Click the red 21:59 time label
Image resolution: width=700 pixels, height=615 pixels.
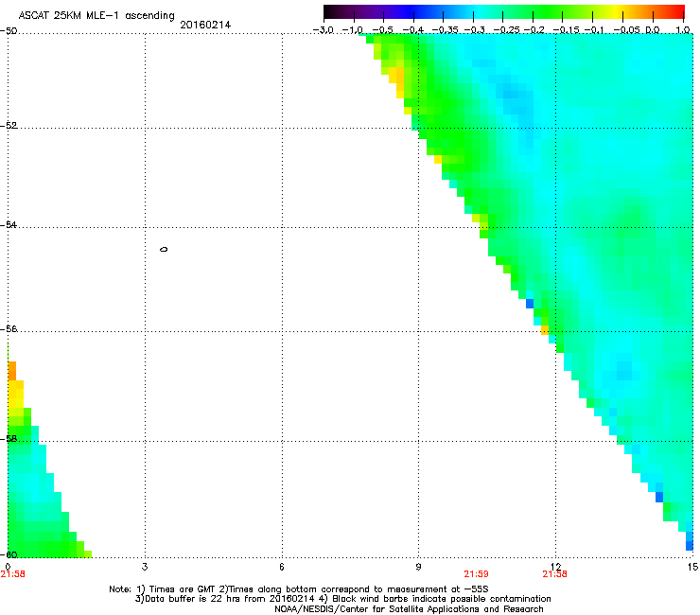pos(476,574)
